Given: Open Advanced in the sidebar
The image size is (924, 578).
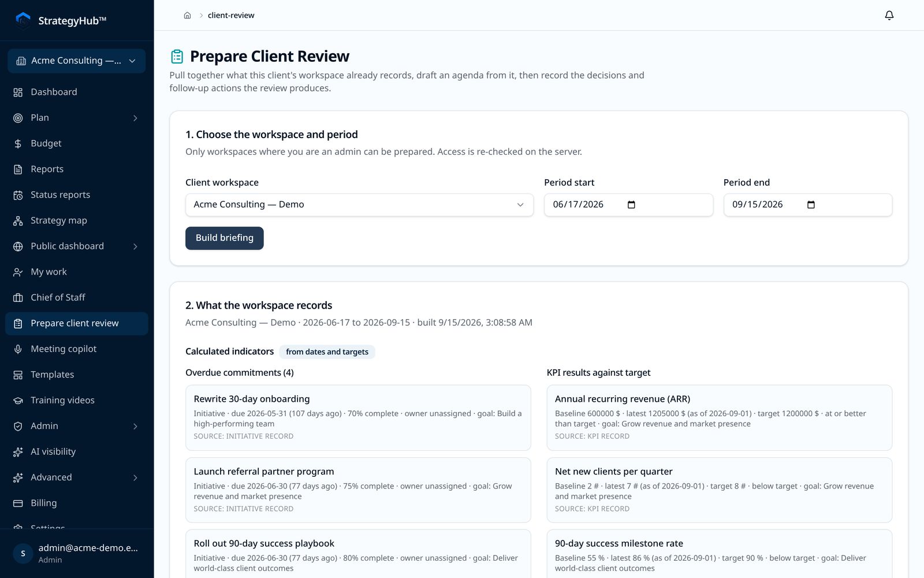Looking at the screenshot, I should point(77,477).
